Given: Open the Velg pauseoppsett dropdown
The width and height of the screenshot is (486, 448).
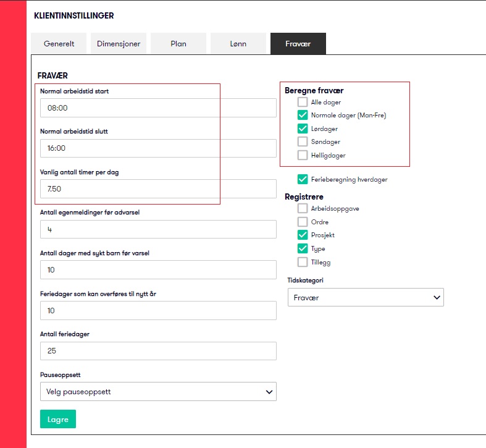Looking at the screenshot, I should point(158,392).
